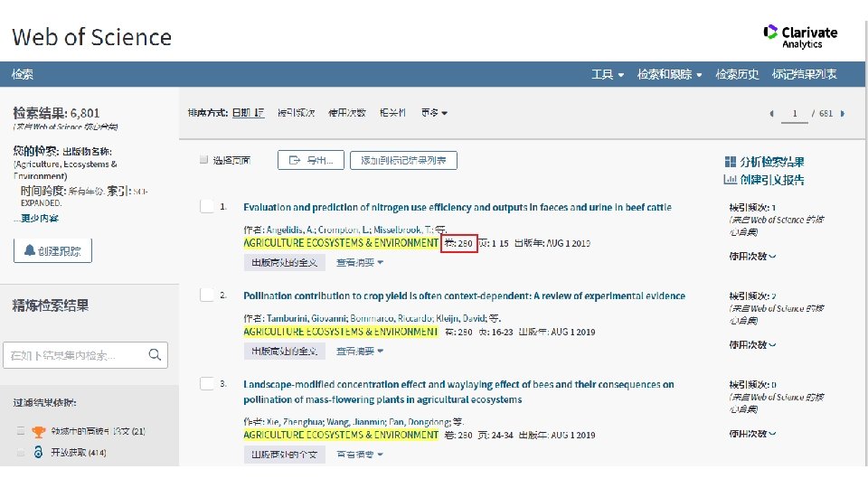Click the export icon on 导出 button
The height and width of the screenshot is (488, 868).
(295, 161)
